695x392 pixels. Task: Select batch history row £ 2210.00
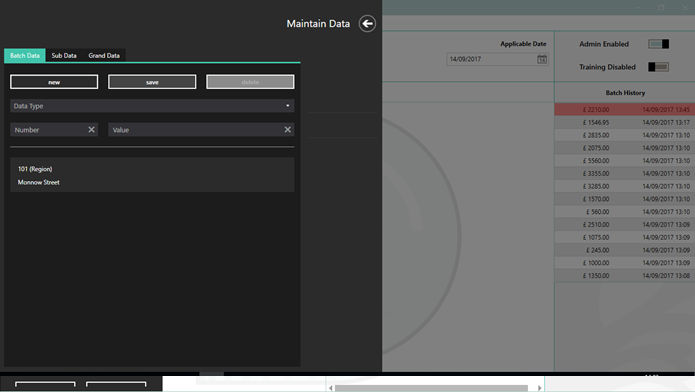(625, 109)
